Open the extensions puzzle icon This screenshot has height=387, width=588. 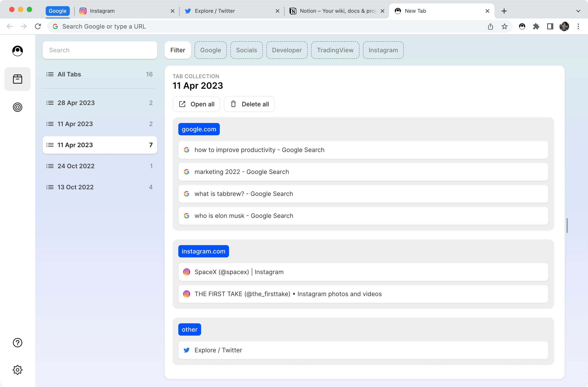[536, 26]
